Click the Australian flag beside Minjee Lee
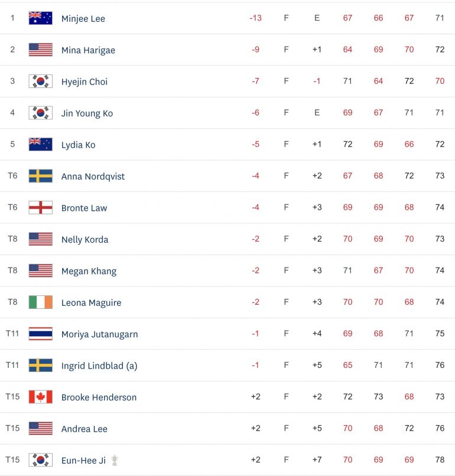Screen dimensions: 455x476 coord(40,18)
